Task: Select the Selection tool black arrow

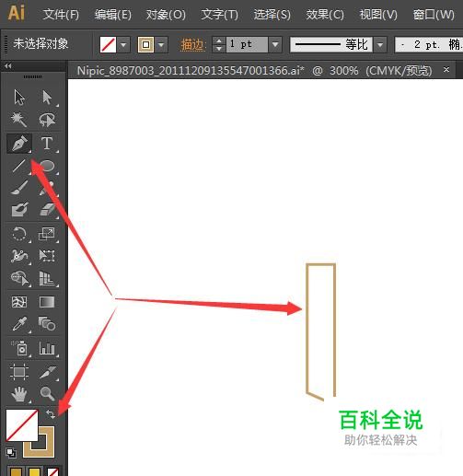Action: tap(19, 98)
